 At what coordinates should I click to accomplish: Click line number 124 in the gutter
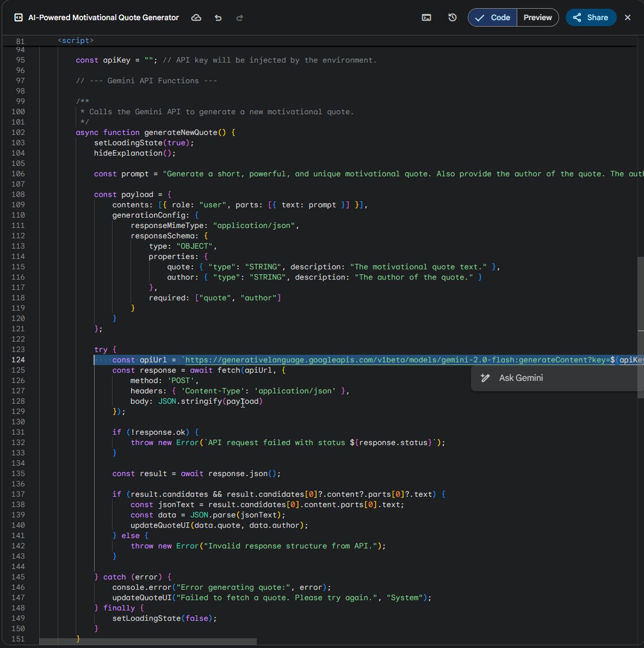[x=18, y=360]
